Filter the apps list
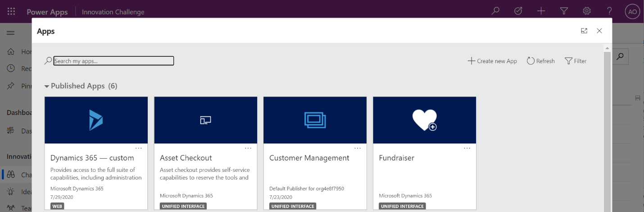Screen dimensions: 644x212 (x=576, y=61)
